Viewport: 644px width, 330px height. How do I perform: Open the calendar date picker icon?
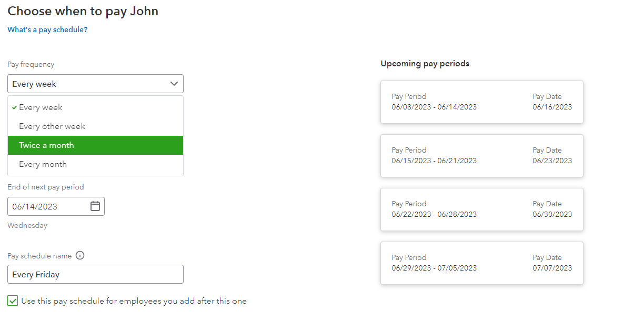click(x=95, y=206)
